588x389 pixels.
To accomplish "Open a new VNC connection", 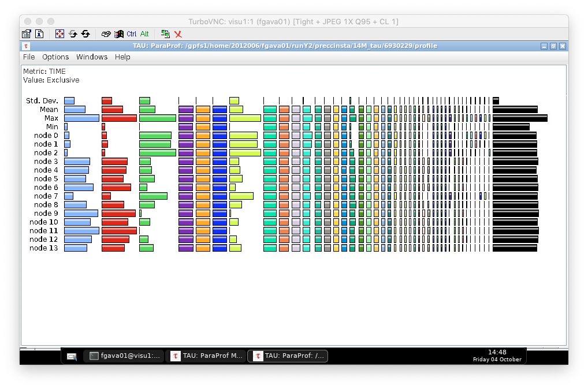I will (165, 34).
